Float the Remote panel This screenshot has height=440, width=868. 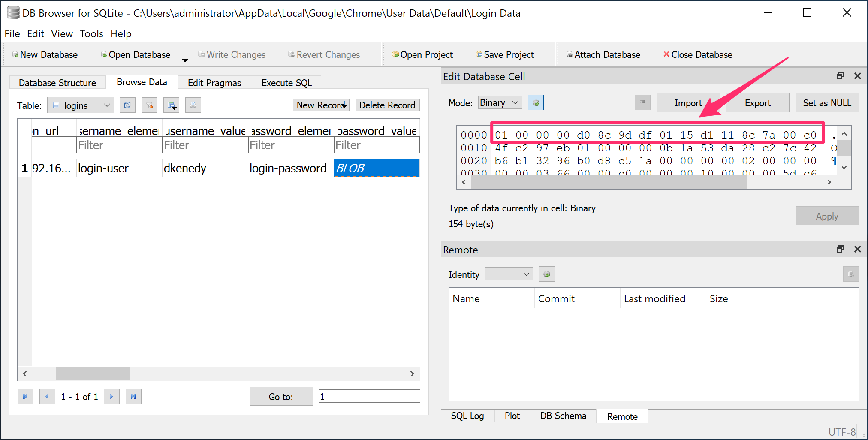(839, 249)
